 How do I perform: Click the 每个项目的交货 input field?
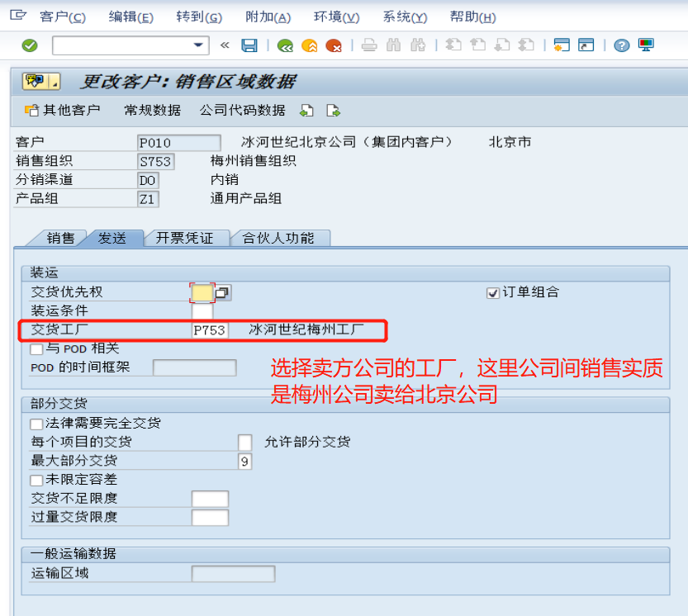click(244, 443)
